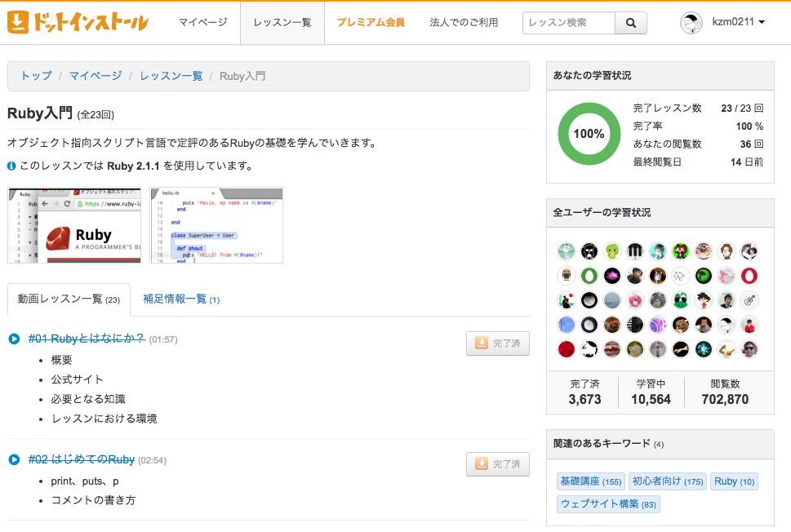791x532 pixels.
Task: Click the black penguin user avatar
Action: 589,251
